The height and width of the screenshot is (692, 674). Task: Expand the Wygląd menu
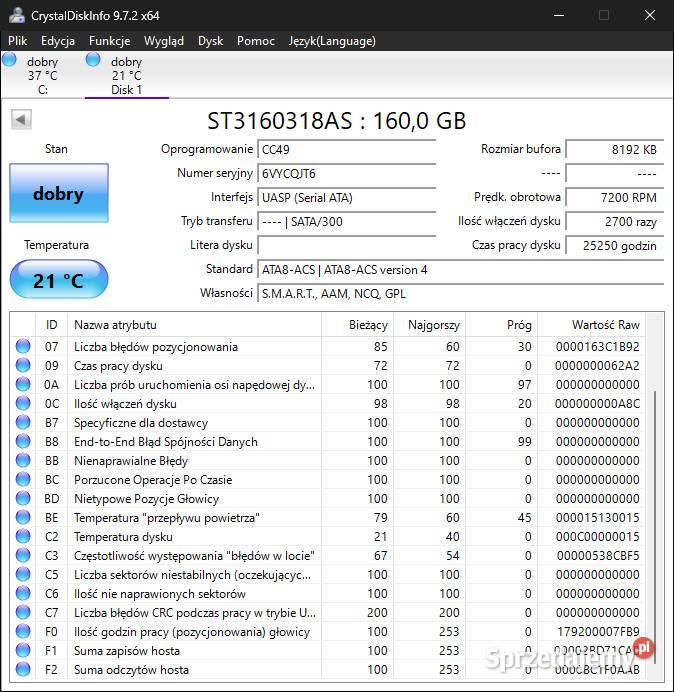click(x=164, y=41)
